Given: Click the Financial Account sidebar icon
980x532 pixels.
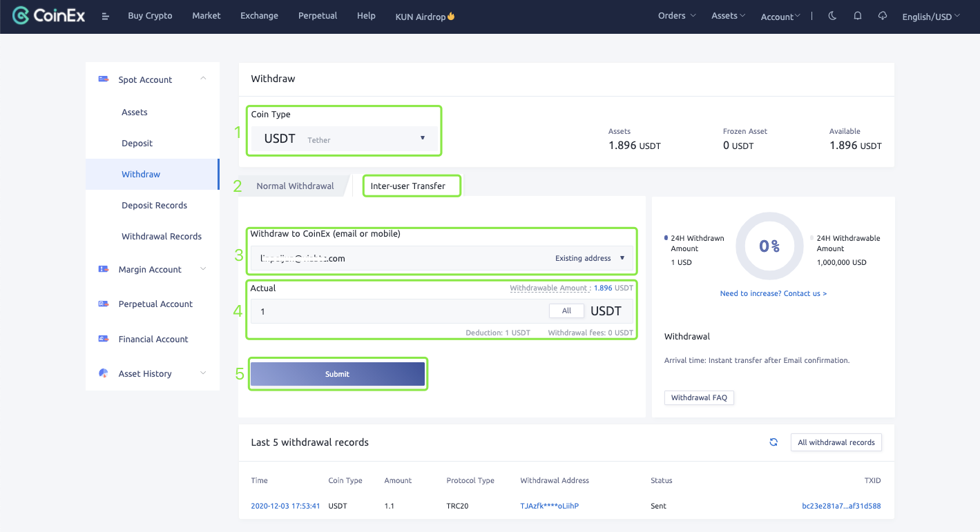Looking at the screenshot, I should coord(104,339).
